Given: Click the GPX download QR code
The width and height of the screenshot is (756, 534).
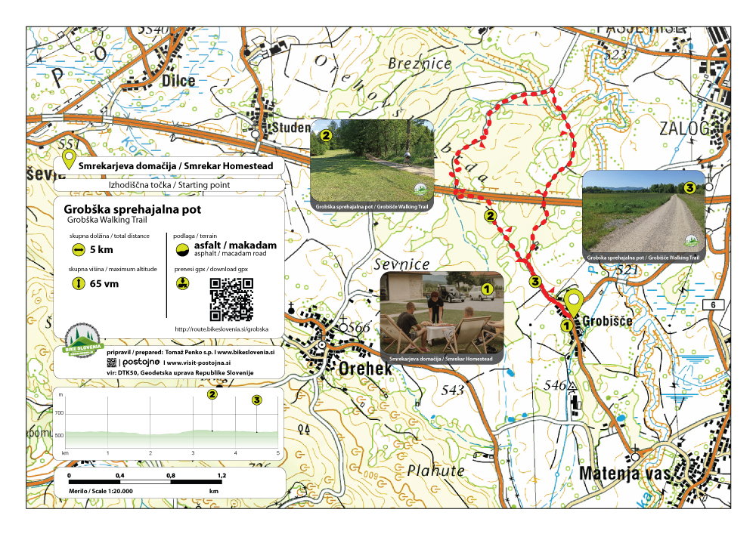Looking at the screenshot, I should click(231, 299).
